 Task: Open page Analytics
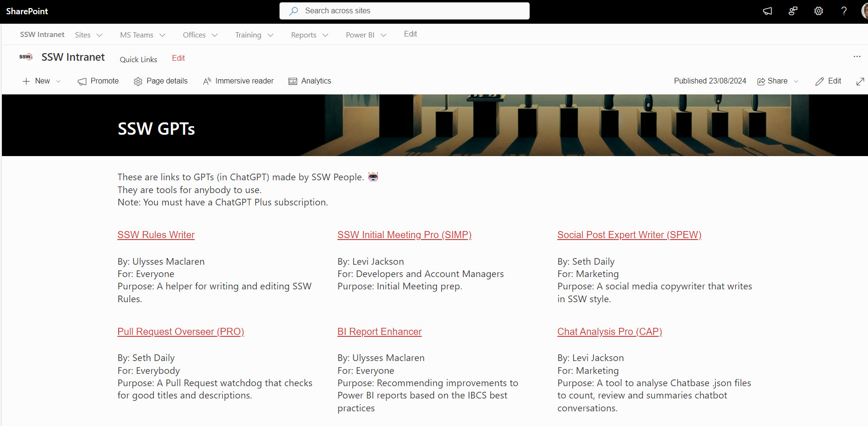pyautogui.click(x=309, y=81)
